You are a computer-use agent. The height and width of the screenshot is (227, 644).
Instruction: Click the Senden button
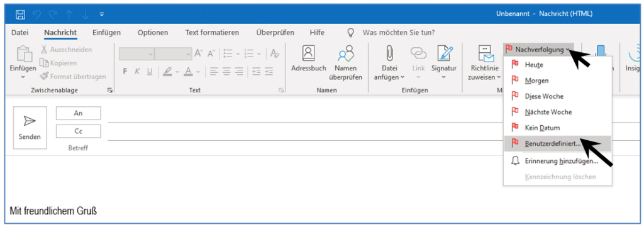pos(30,128)
